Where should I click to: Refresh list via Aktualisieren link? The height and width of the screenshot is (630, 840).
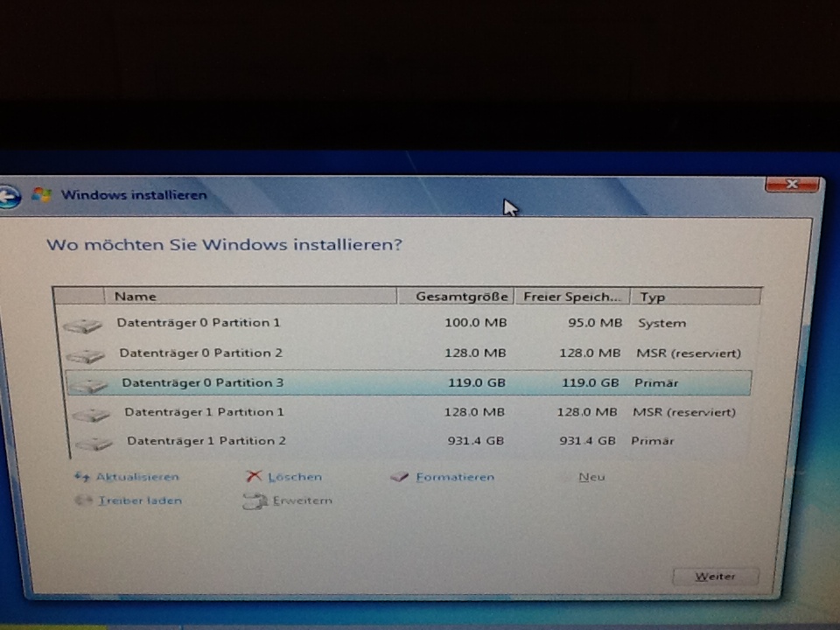(x=137, y=477)
